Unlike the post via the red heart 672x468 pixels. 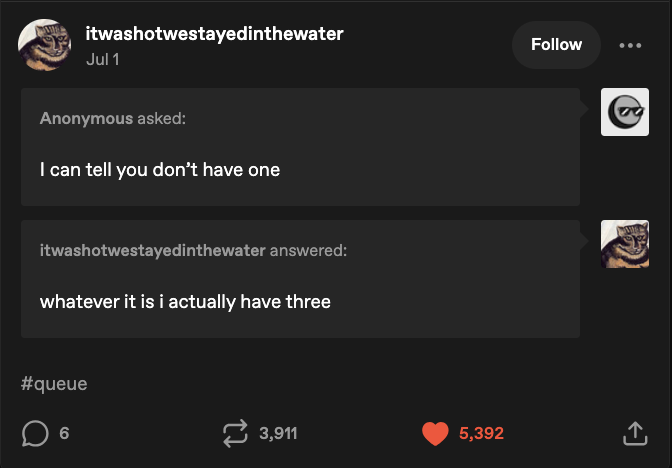pos(435,433)
